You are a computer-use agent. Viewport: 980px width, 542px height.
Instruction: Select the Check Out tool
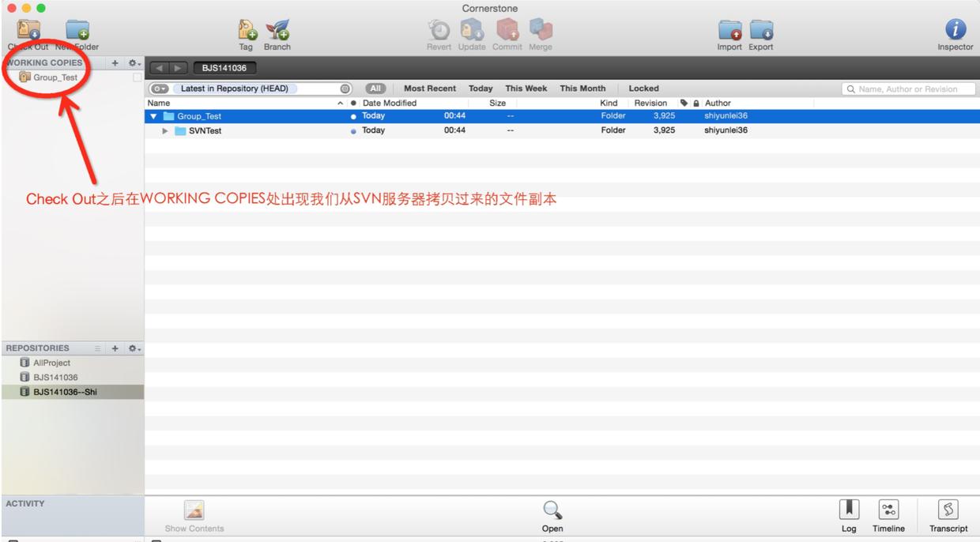click(28, 32)
